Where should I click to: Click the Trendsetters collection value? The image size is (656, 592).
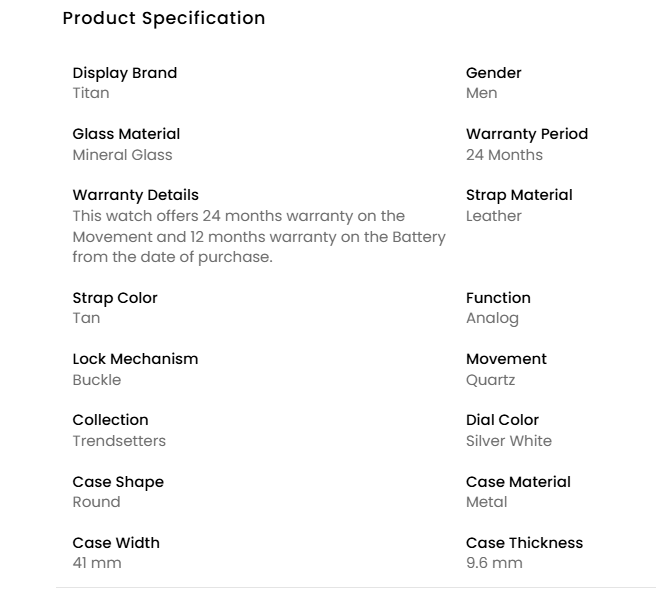coord(119,441)
